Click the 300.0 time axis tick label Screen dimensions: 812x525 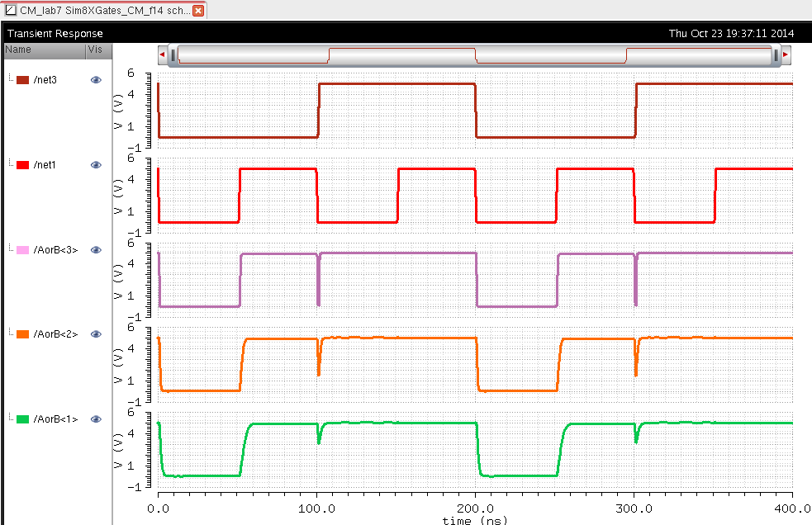point(634,508)
